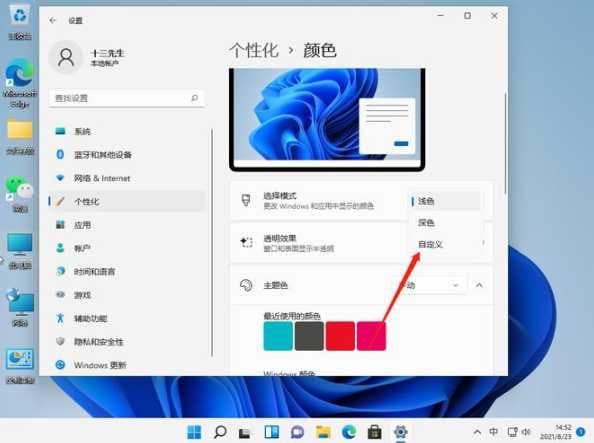This screenshot has width=594, height=443.
Task: Pick the red recent color swatch
Action: tap(340, 336)
